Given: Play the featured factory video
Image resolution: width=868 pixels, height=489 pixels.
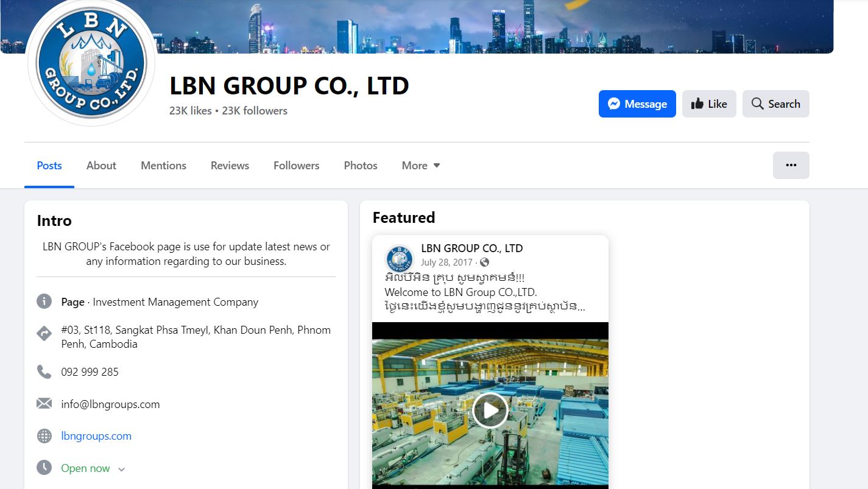Looking at the screenshot, I should pyautogui.click(x=490, y=410).
